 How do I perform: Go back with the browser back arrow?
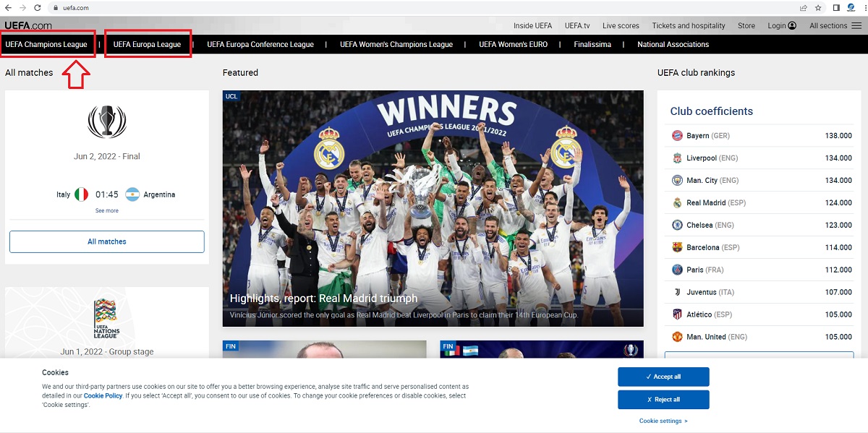click(8, 7)
